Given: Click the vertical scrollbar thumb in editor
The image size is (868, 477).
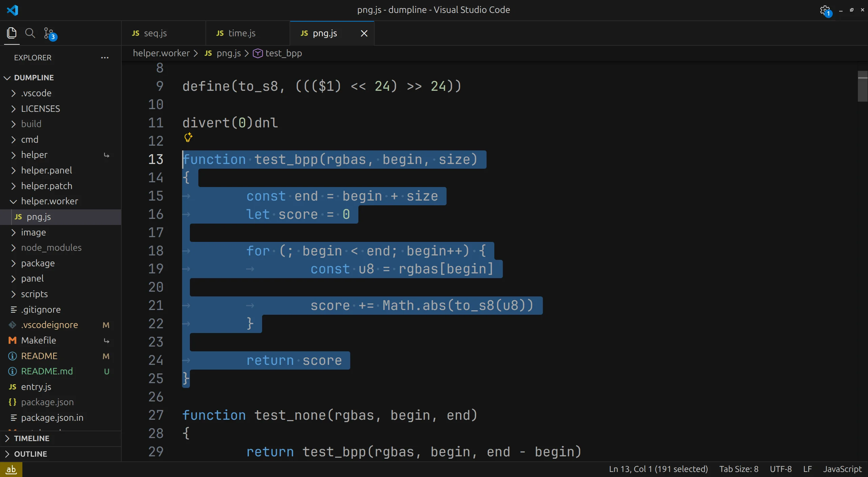Looking at the screenshot, I should point(862,86).
